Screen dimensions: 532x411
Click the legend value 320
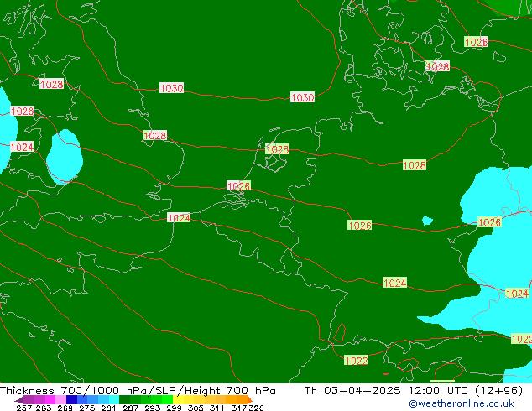coord(256,408)
